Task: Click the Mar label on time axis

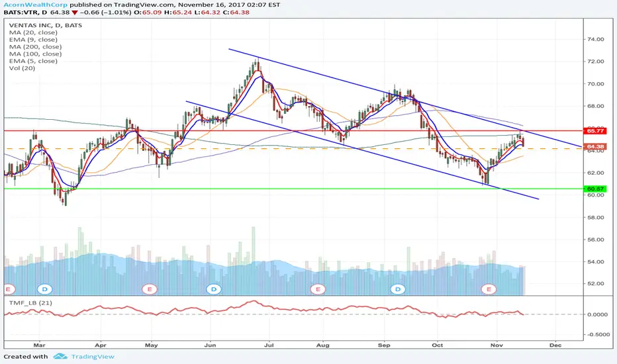Action: tap(39, 345)
